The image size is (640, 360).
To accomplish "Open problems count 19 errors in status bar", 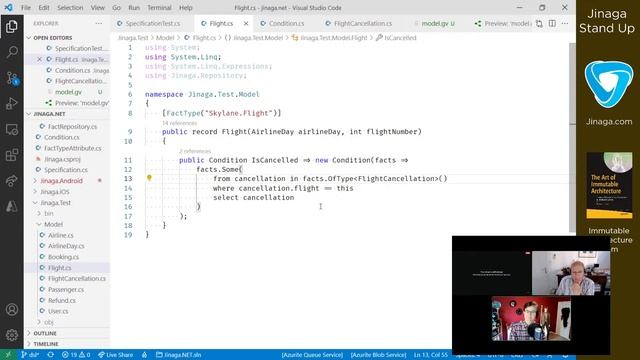I will [76, 355].
